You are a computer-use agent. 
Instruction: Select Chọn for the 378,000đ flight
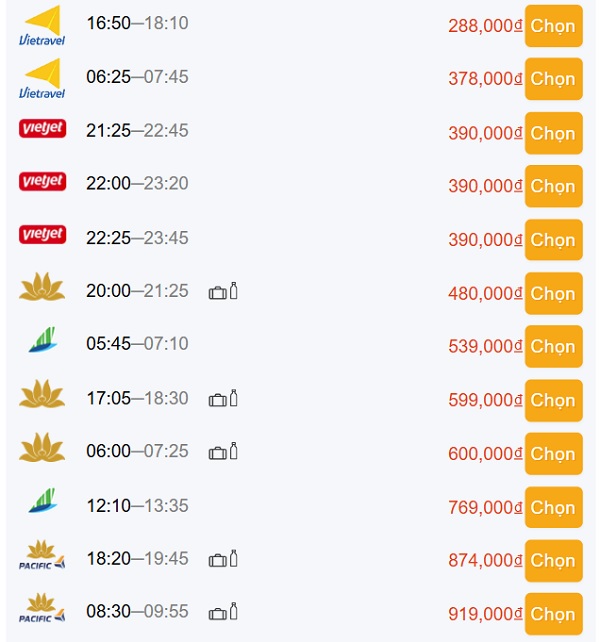click(x=554, y=79)
